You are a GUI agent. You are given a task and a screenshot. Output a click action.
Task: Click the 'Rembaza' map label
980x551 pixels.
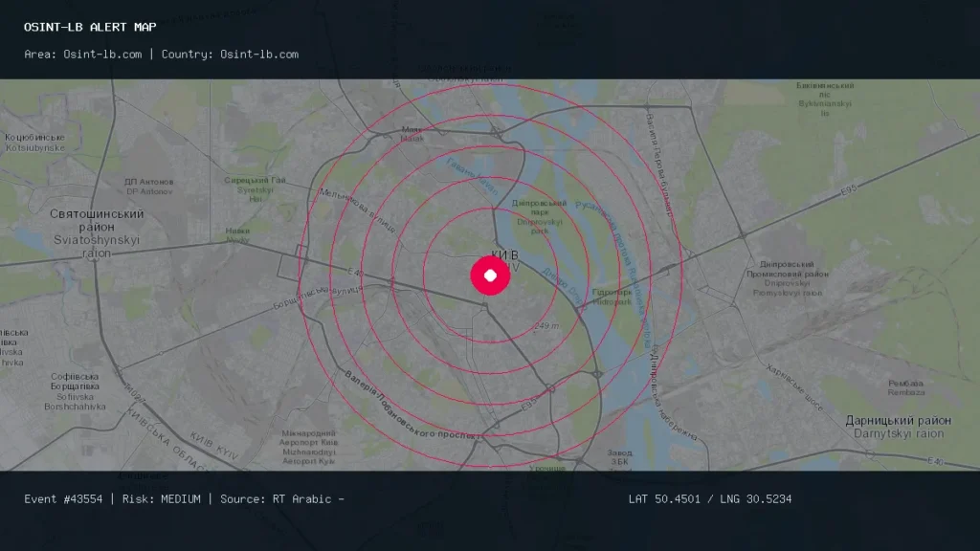coord(906,392)
